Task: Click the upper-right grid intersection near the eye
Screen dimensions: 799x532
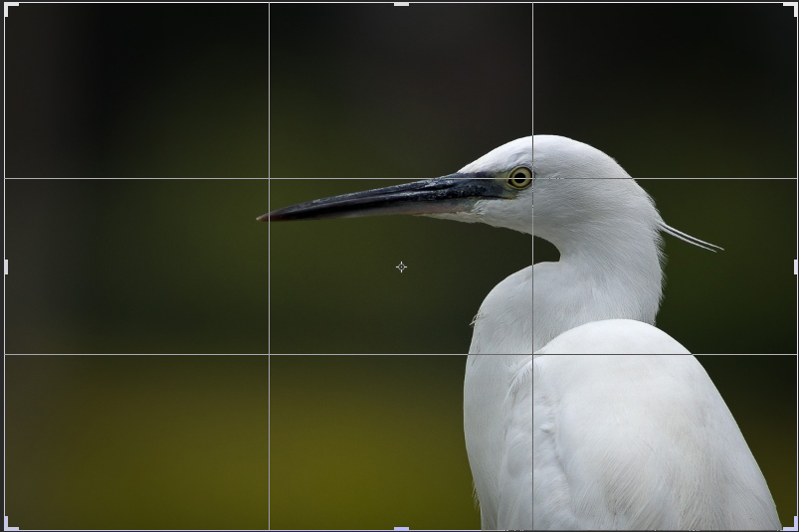Action: coord(532,179)
